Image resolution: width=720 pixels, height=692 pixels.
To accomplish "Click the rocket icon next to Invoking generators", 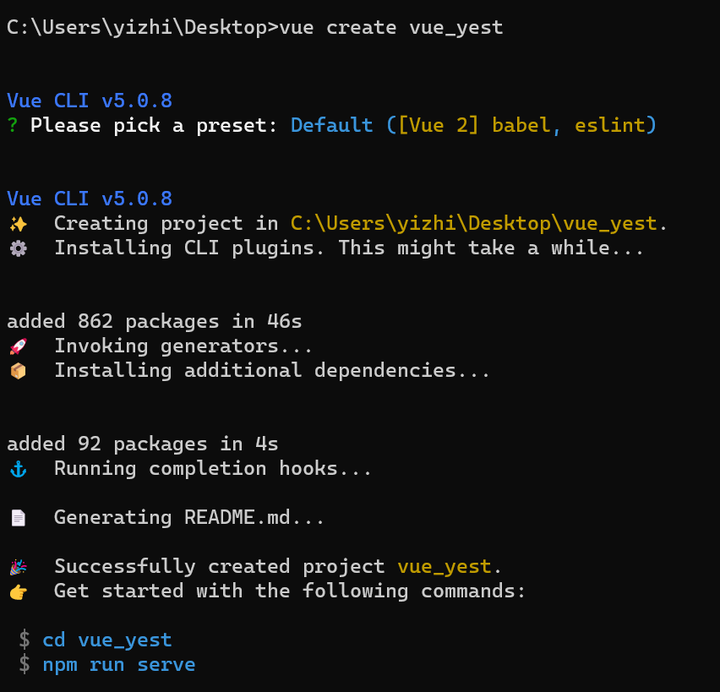I will (18, 346).
